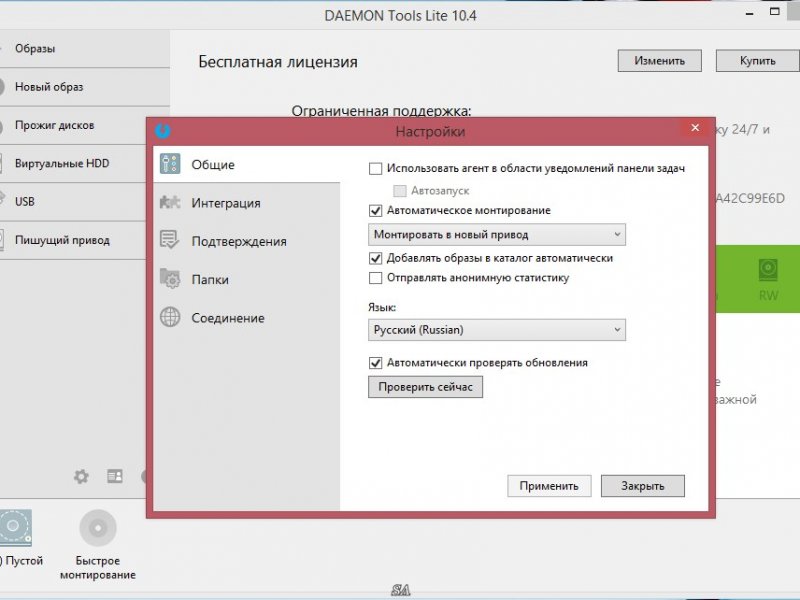Open the Папки folder-gear icon
This screenshot has height=600, width=800.
click(x=170, y=278)
